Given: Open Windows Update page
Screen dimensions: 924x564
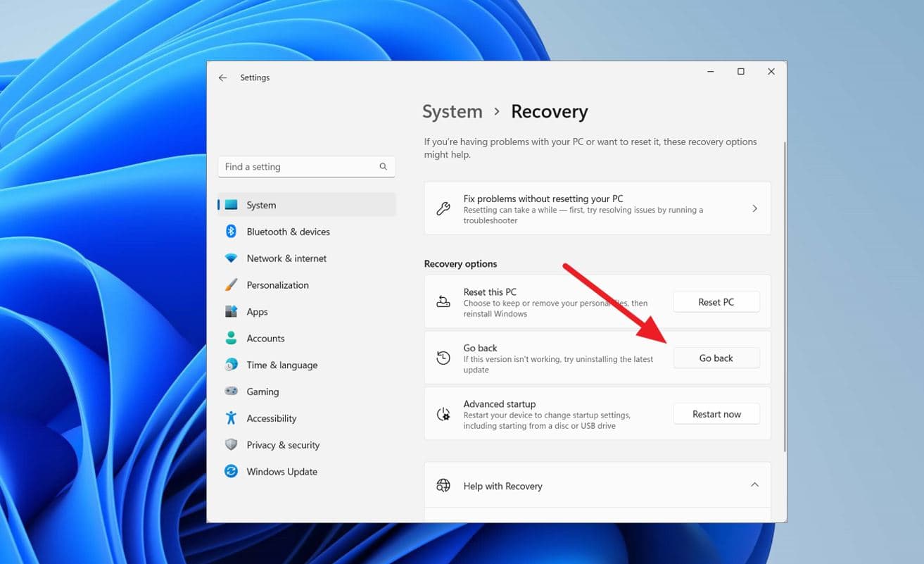Looking at the screenshot, I should click(x=307, y=472).
